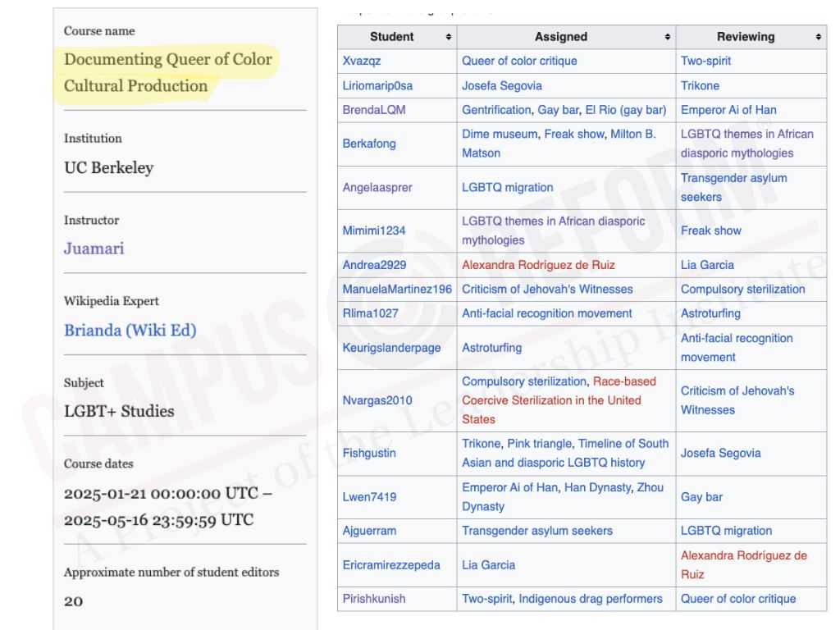Open student ManuelaMartinez196 user page
Image resolution: width=840 pixels, height=630 pixels.
398,290
